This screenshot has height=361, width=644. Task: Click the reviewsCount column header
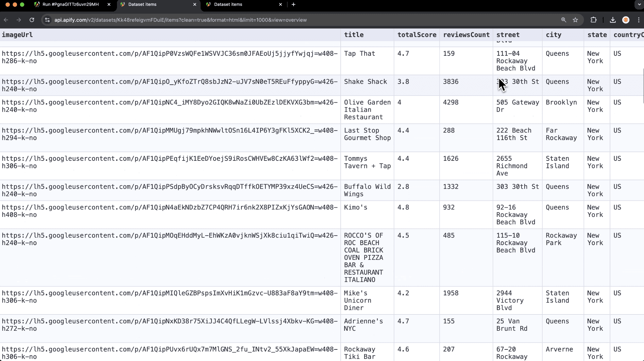click(466, 35)
